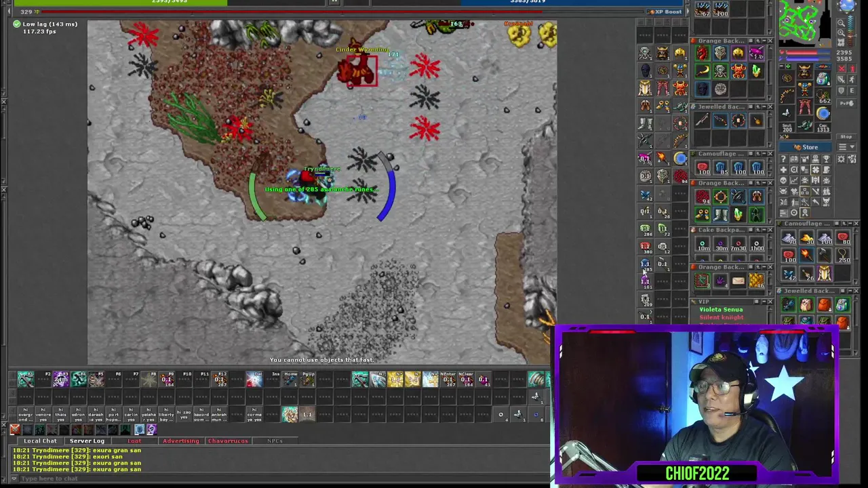This screenshot has width=868, height=488.
Task: Click the 1h00 ring in Cake Backpack
Action: pyautogui.click(x=756, y=244)
